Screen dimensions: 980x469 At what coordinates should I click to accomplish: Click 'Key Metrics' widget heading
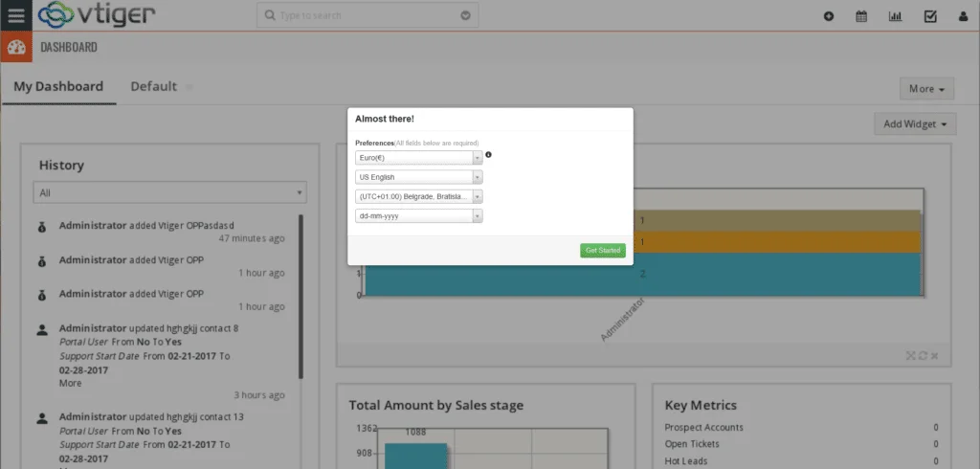click(701, 405)
